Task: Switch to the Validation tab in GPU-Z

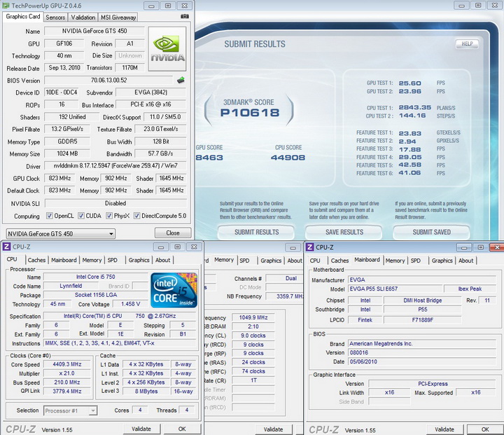Action: tap(83, 18)
